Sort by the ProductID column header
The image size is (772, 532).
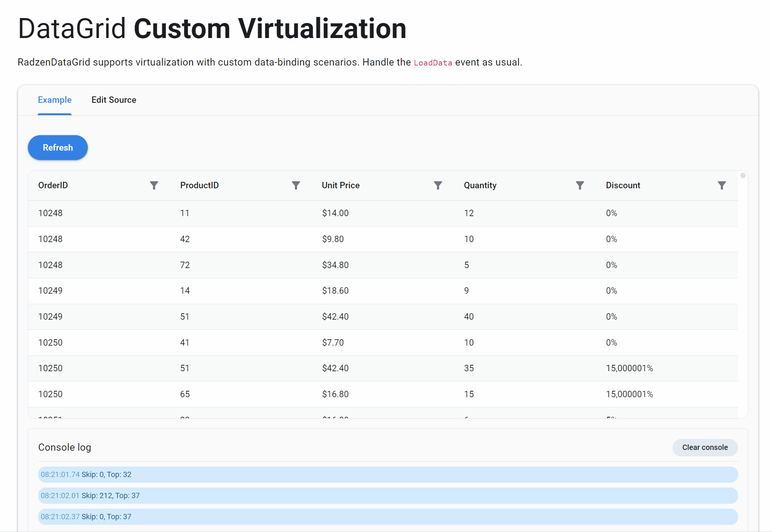click(x=199, y=185)
